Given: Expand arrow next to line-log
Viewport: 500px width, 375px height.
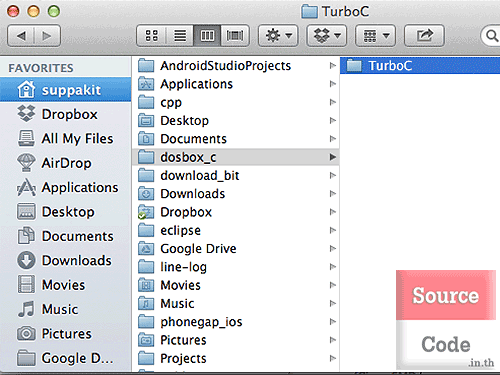Looking at the screenshot, I should 332,267.
